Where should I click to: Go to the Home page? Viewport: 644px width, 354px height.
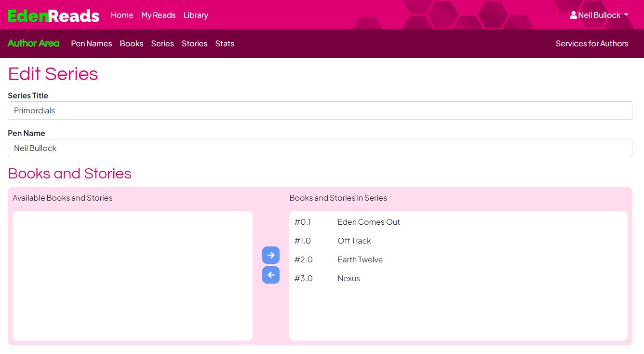122,15
